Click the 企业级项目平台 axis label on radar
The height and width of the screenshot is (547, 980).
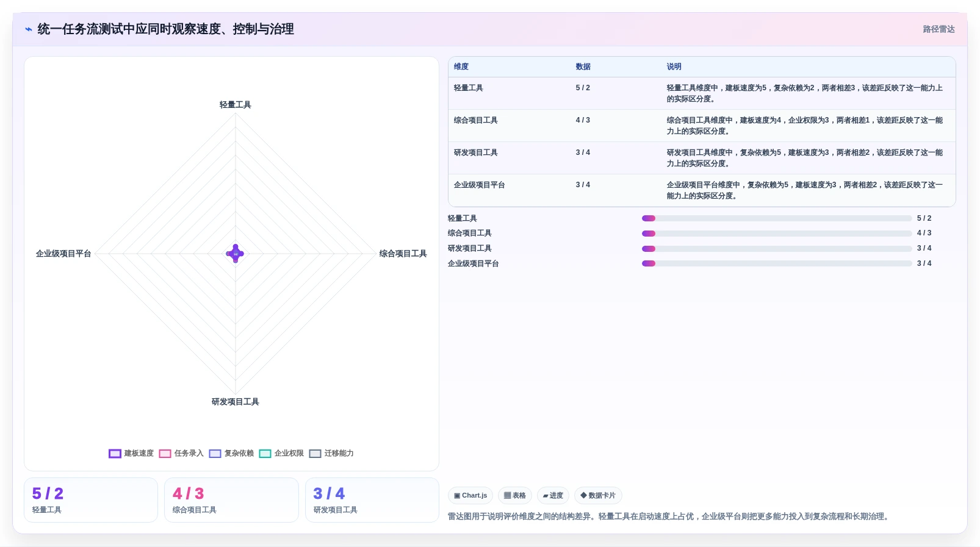coord(63,254)
